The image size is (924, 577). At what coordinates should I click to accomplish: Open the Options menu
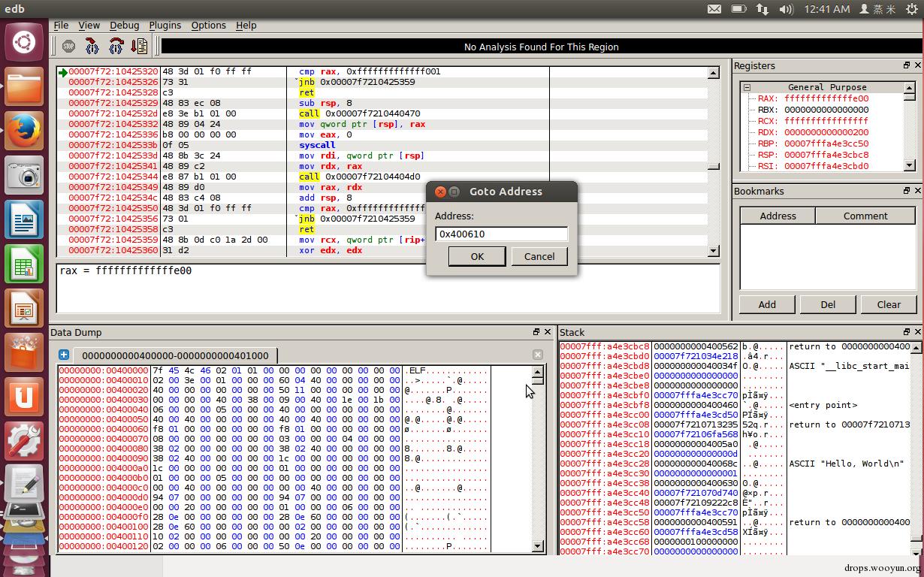click(208, 25)
